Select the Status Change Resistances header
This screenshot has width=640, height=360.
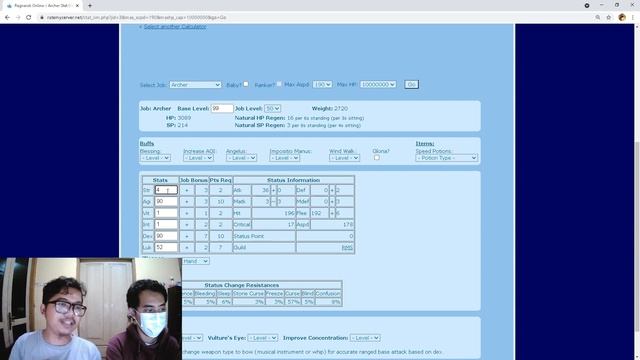[x=242, y=285]
